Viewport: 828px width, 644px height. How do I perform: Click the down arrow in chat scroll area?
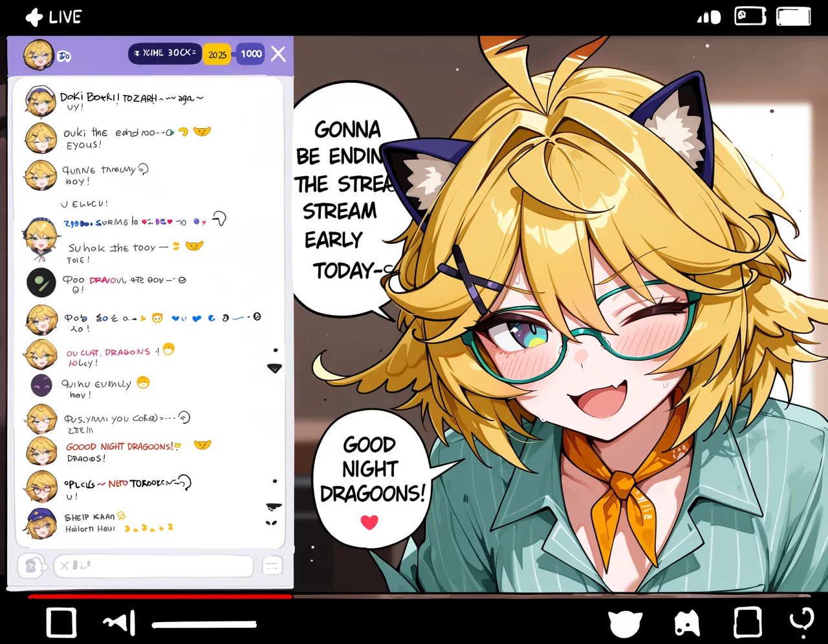(x=275, y=368)
